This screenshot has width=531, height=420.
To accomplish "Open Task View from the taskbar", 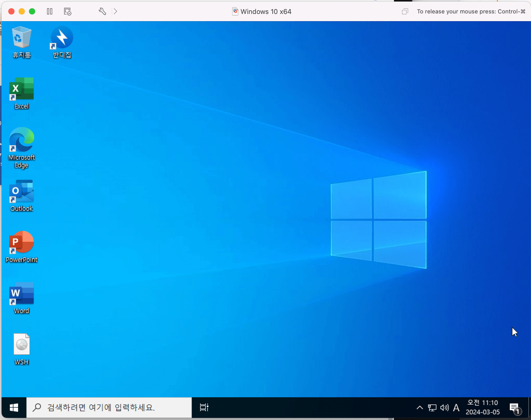I will [204, 408].
